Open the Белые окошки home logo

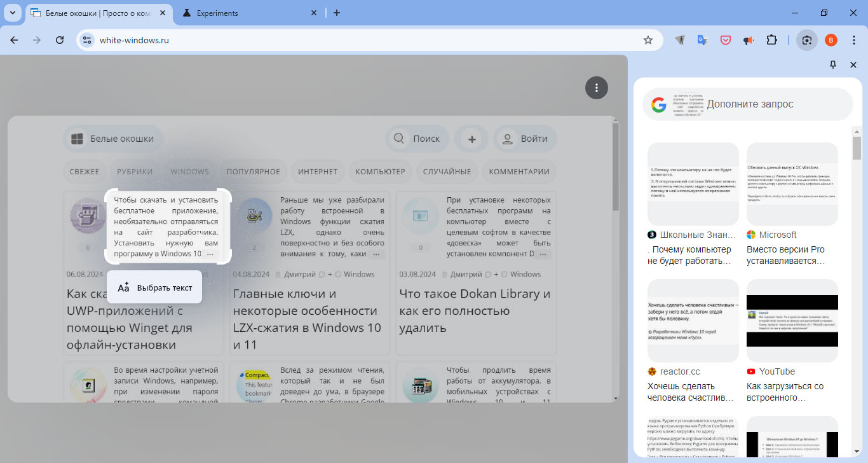click(x=113, y=138)
